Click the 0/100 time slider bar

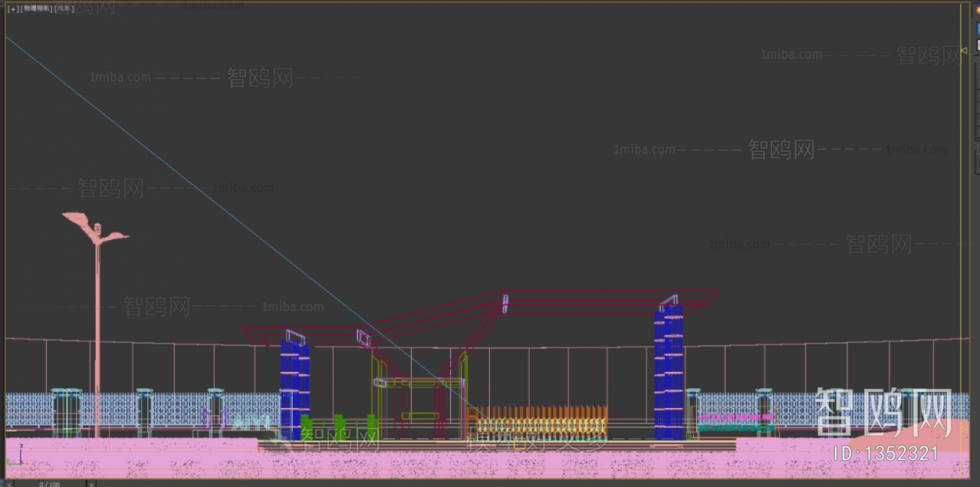[49, 483]
